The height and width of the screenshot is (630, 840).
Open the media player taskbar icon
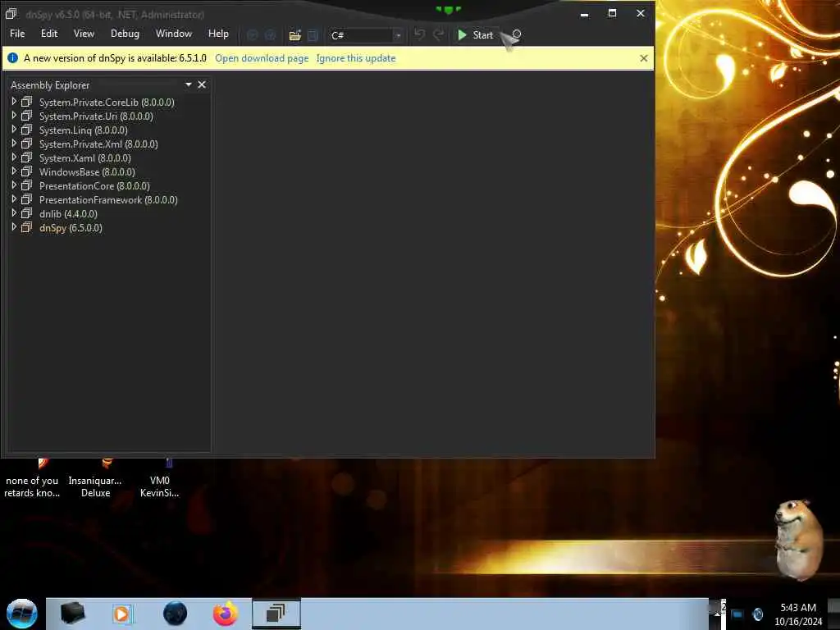coord(121,614)
